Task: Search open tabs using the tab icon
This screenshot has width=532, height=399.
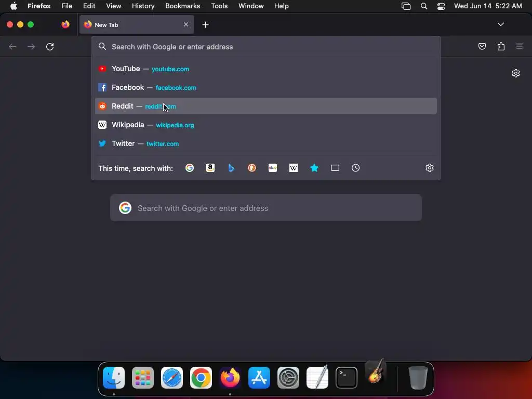Action: point(335,168)
